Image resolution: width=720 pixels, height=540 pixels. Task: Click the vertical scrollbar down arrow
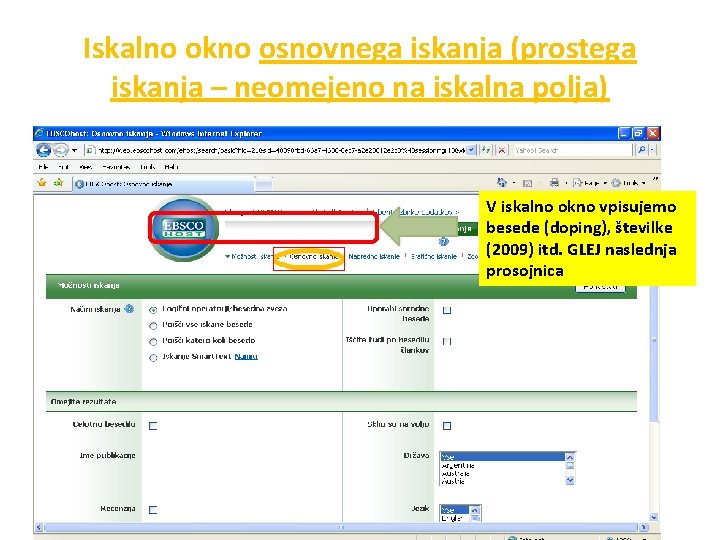tap(654, 517)
